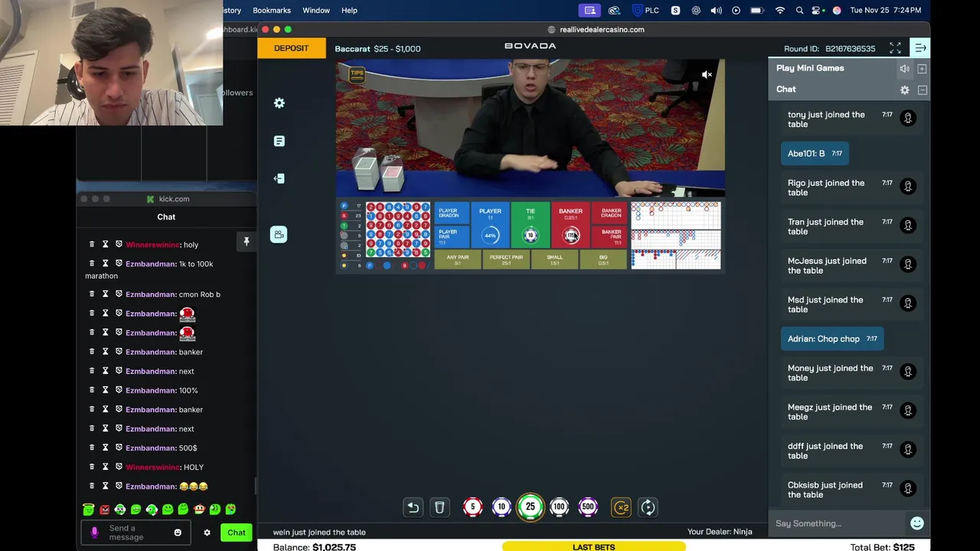This screenshot has height=551, width=980.
Task: Double the bet with the x2 button
Action: [621, 507]
